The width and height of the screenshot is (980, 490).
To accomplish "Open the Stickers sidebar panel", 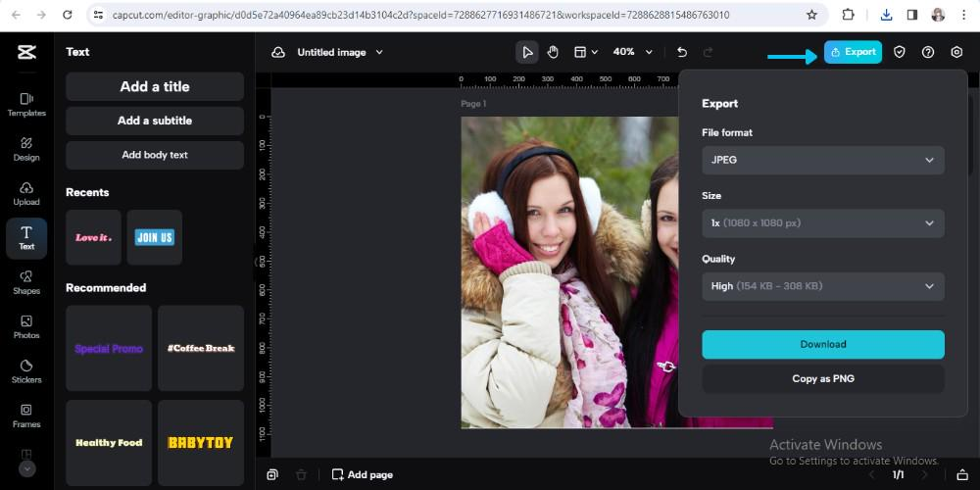I will click(26, 371).
